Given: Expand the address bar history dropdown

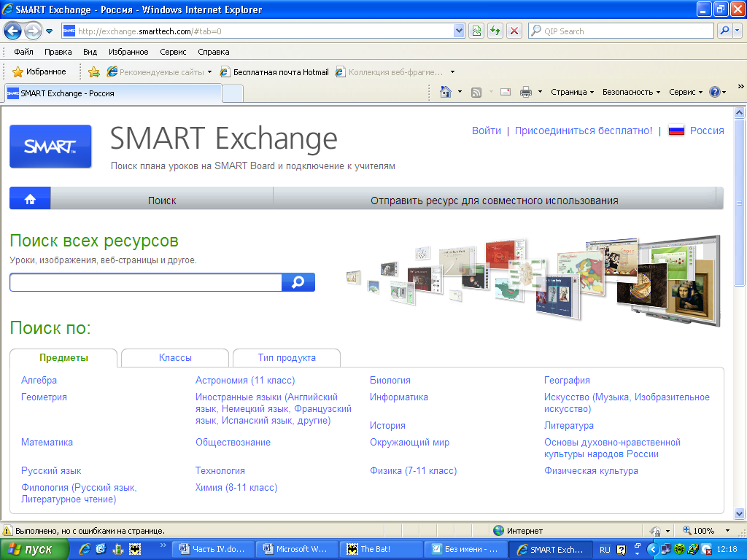Looking at the screenshot, I should coord(459,31).
